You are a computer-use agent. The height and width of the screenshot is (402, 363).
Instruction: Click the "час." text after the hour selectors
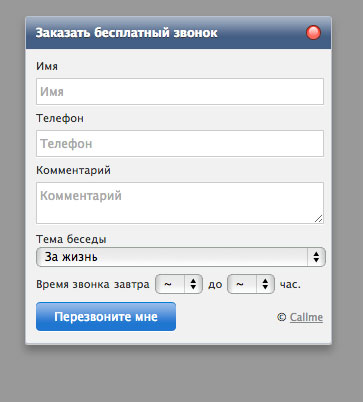point(290,284)
